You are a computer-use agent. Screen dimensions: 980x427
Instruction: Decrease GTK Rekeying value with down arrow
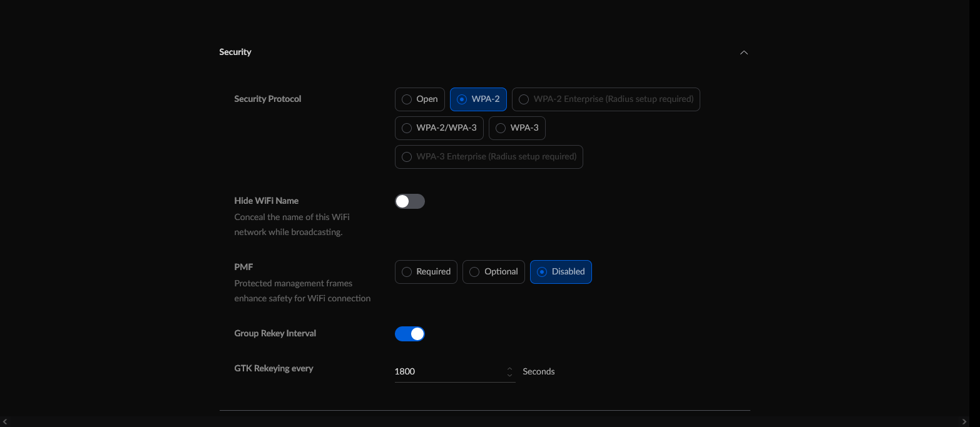click(509, 375)
